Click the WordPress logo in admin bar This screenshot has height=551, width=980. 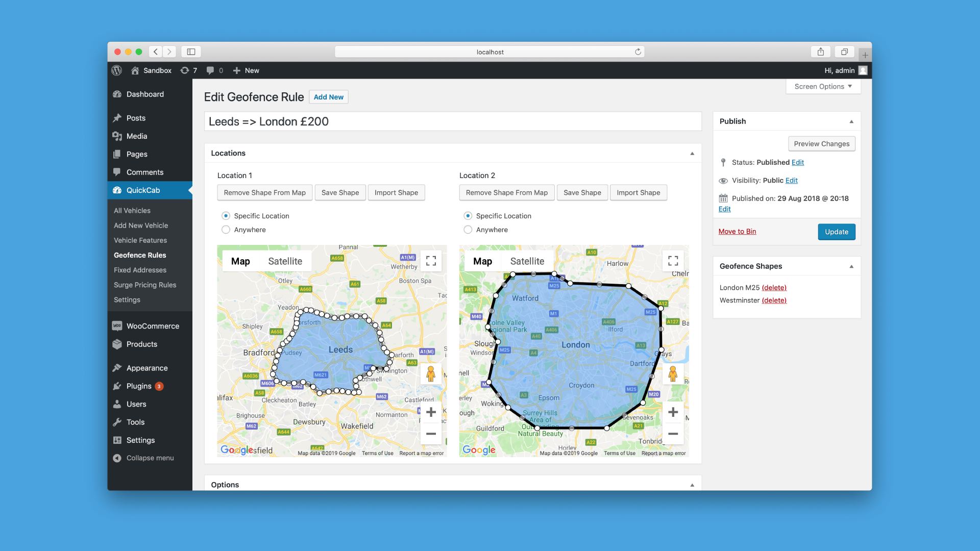click(117, 70)
